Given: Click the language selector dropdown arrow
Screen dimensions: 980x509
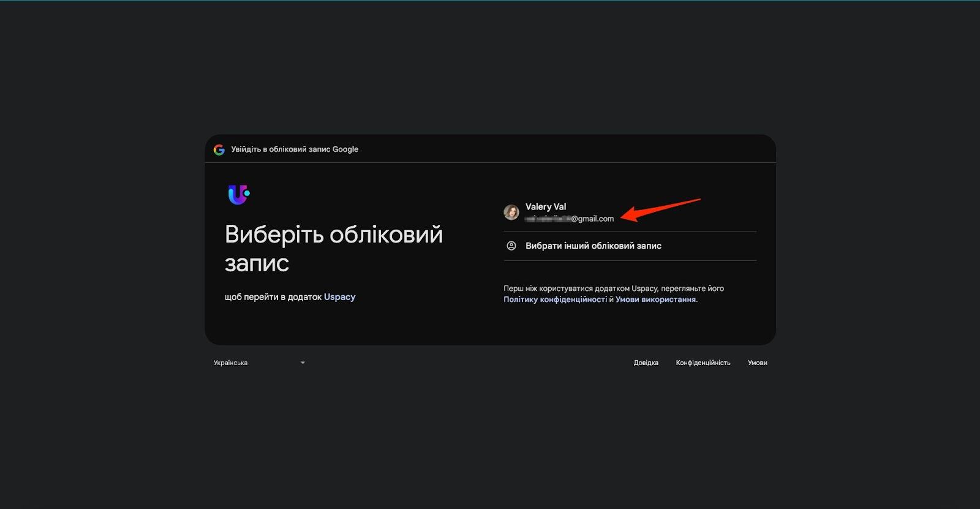Looking at the screenshot, I should coord(303,363).
